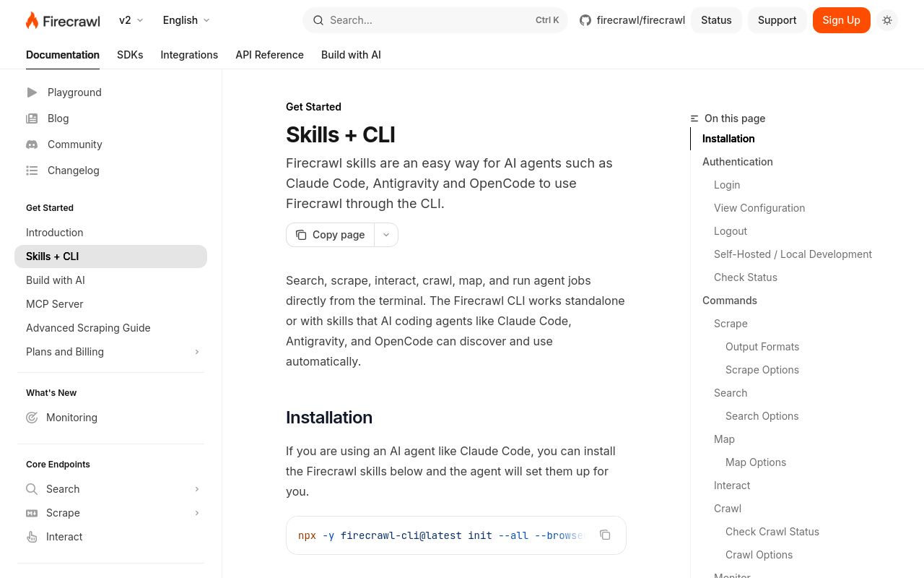The width and height of the screenshot is (924, 578).
Task: Go to Scrape Options section
Action: (x=762, y=370)
